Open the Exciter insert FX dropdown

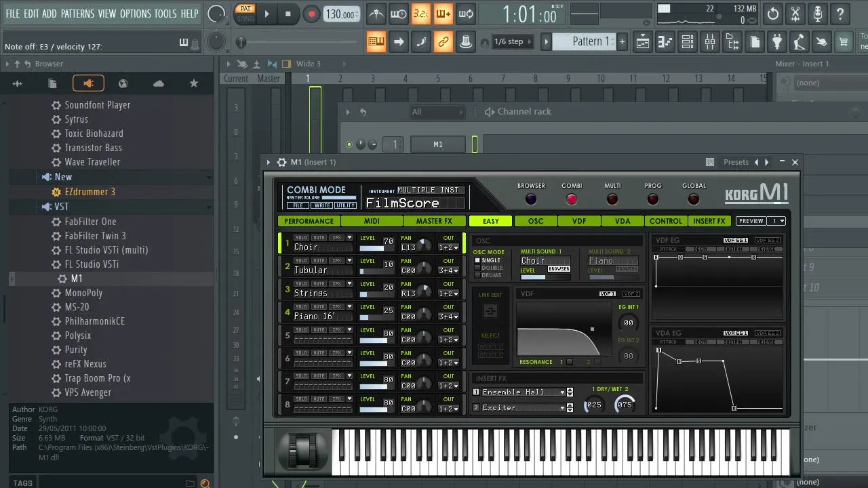pos(523,407)
